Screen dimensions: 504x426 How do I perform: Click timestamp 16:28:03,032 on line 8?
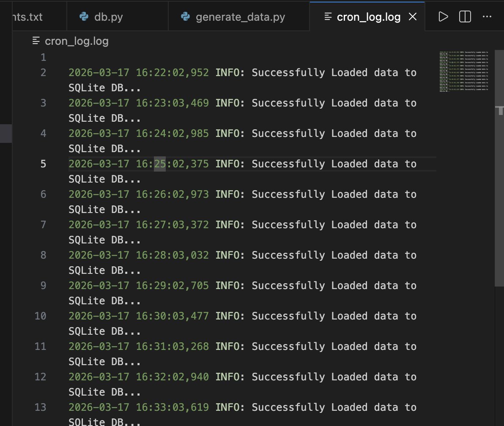[x=172, y=255]
